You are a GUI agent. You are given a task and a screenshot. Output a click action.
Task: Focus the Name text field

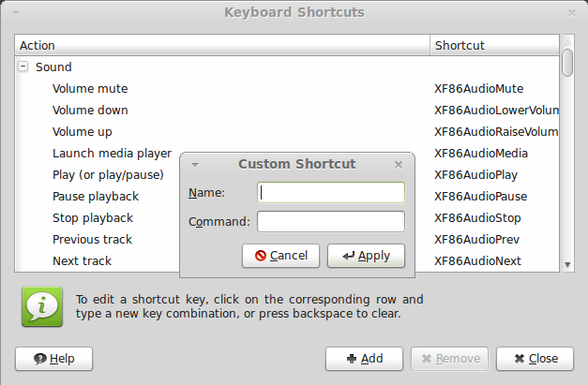(x=331, y=193)
